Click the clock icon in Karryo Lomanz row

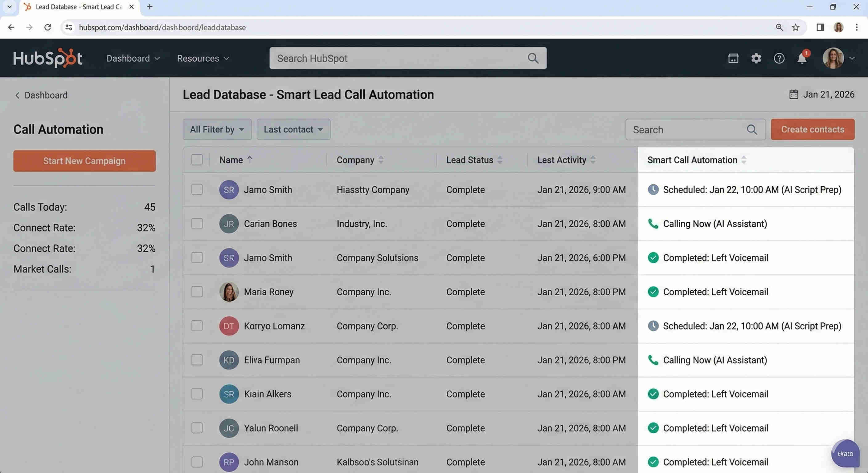[653, 326]
